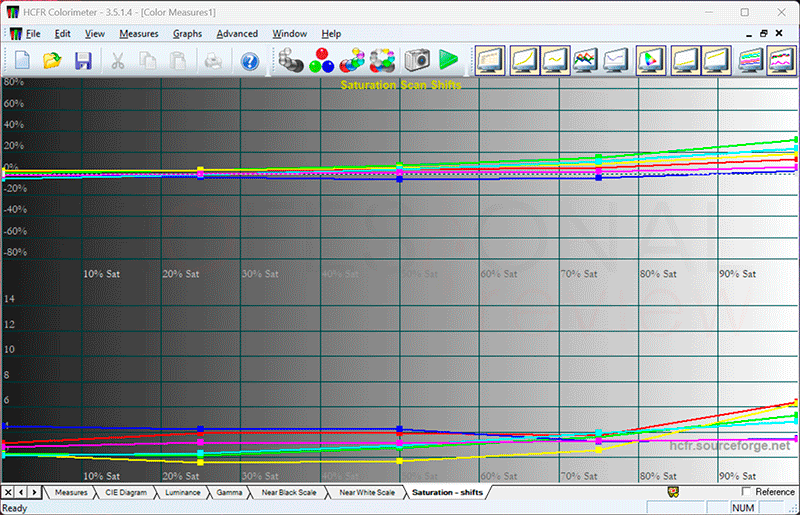
Task: Measure primary colors using RGB balls icon
Action: (321, 60)
